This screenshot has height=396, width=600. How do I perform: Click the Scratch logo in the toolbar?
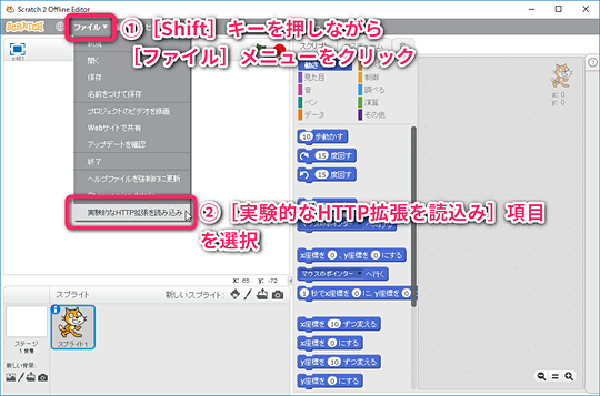(24, 27)
